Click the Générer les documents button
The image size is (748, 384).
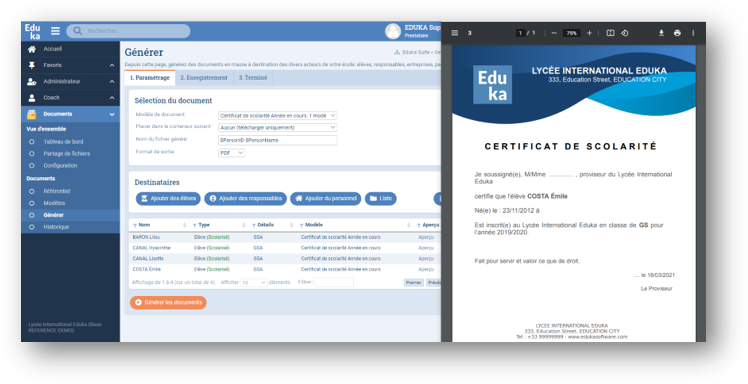168,302
